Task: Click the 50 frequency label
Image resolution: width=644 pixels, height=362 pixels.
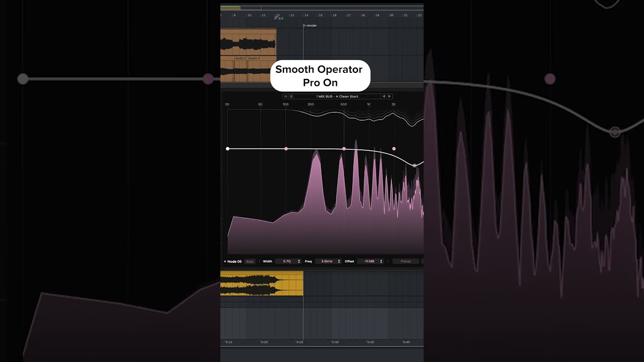Action: pyautogui.click(x=260, y=104)
